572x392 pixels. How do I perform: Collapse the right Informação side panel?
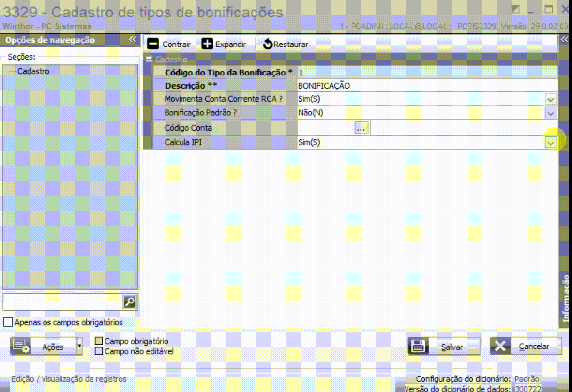[x=565, y=39]
